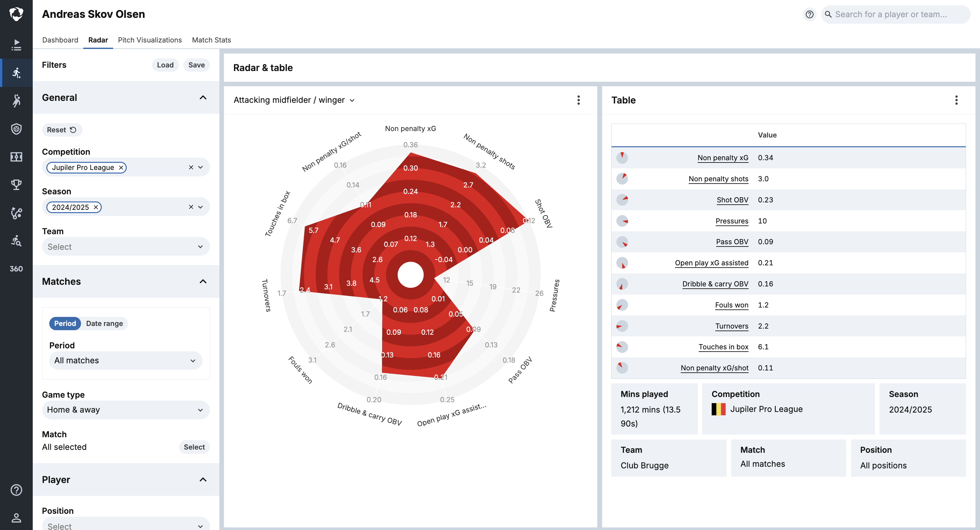This screenshot has height=530, width=980.
Task: Open the Table panel three-dot menu
Action: tap(956, 100)
